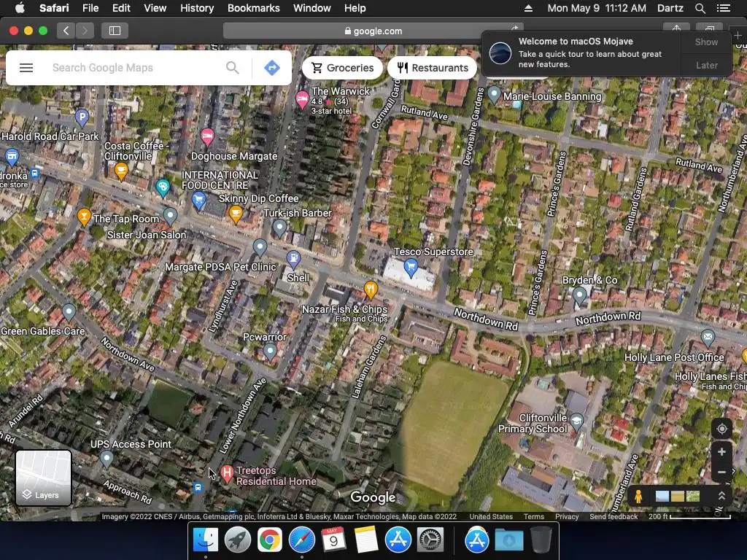The height and width of the screenshot is (560, 747).
Task: Click the bus stop icon near Approach Rd
Action: click(198, 488)
